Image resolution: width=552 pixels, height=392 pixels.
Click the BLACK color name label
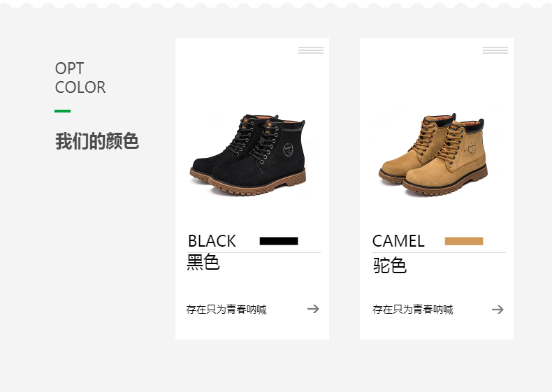pos(212,241)
